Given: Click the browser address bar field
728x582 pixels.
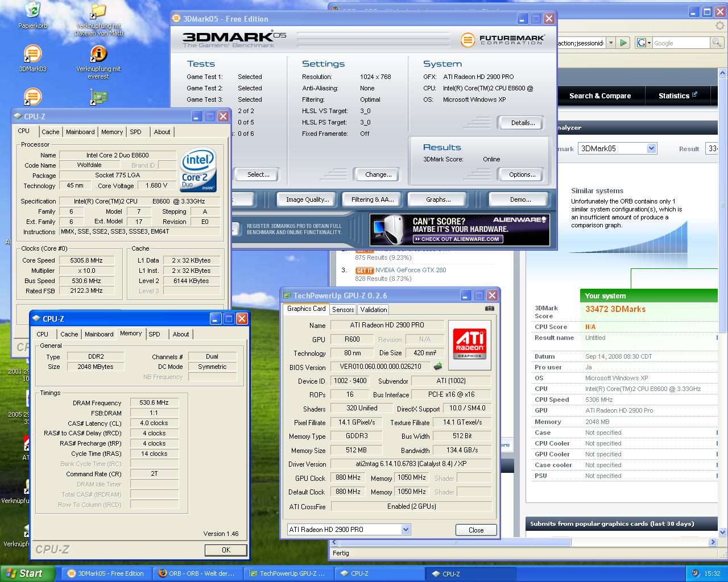Looking at the screenshot, I should tap(581, 43).
